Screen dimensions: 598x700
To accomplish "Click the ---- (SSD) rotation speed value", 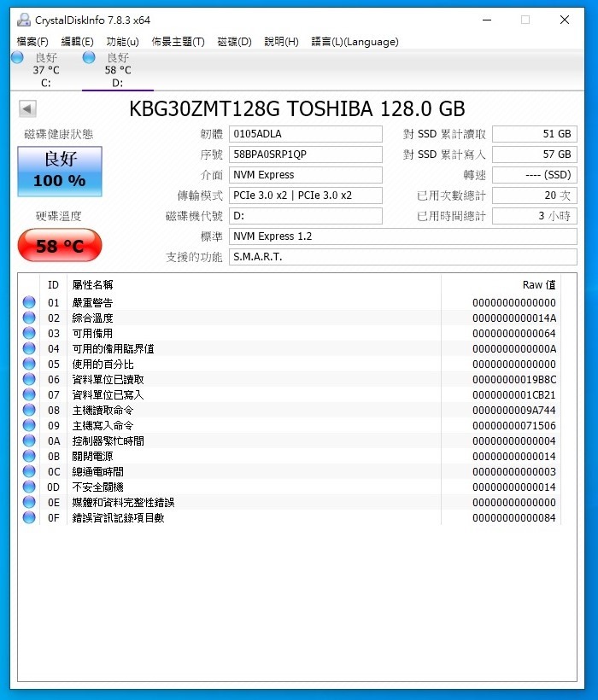I will (535, 175).
